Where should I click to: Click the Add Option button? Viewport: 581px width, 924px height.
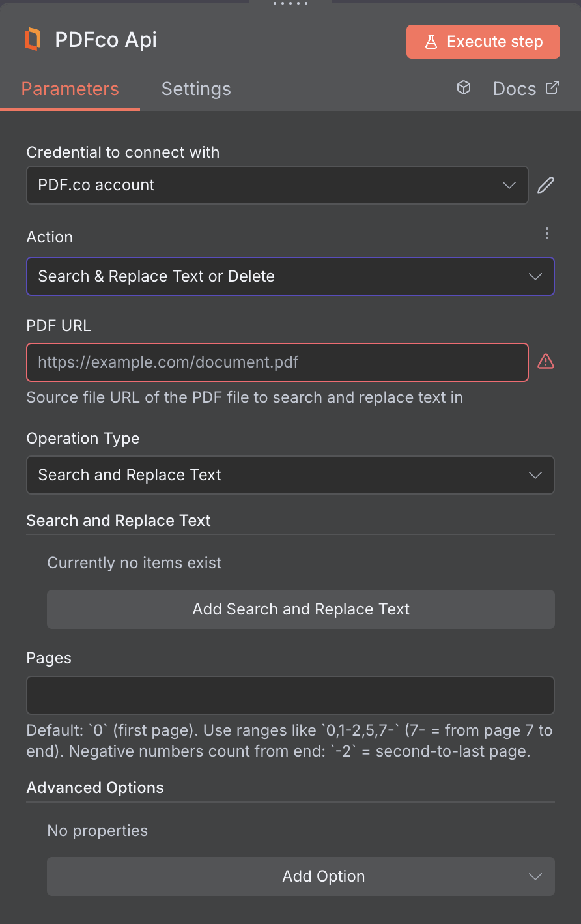[300, 876]
